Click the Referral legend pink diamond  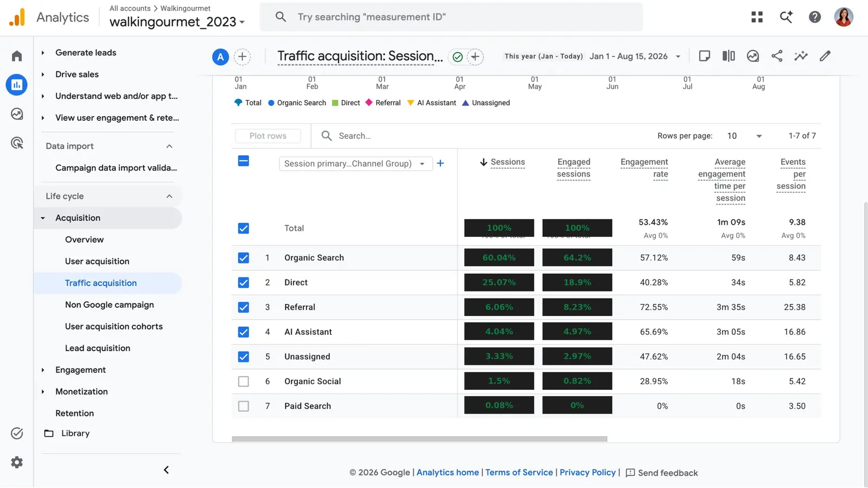click(369, 102)
